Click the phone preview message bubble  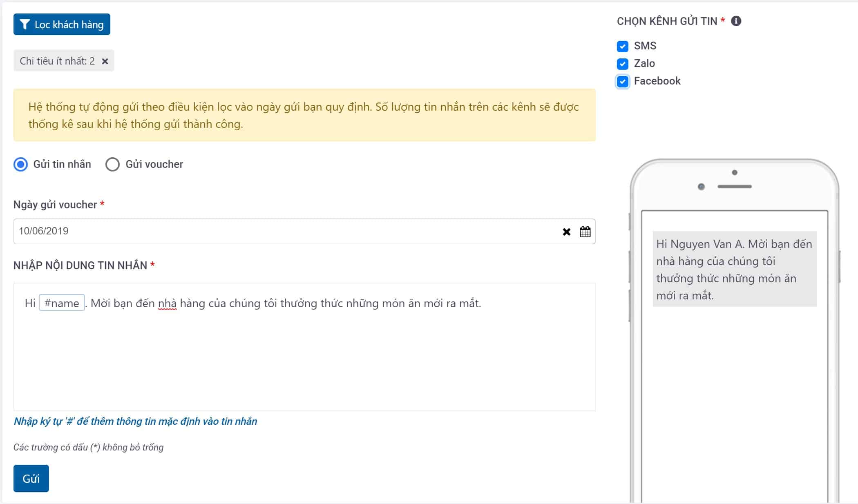[x=735, y=269]
